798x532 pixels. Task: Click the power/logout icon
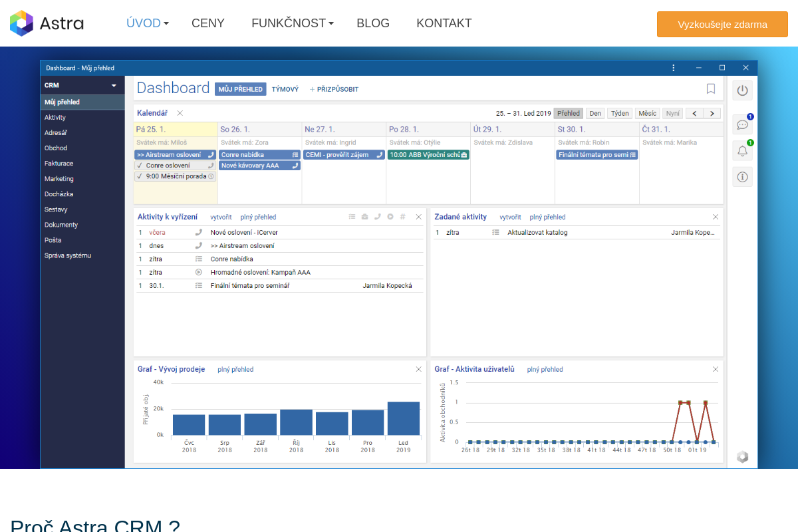click(742, 90)
